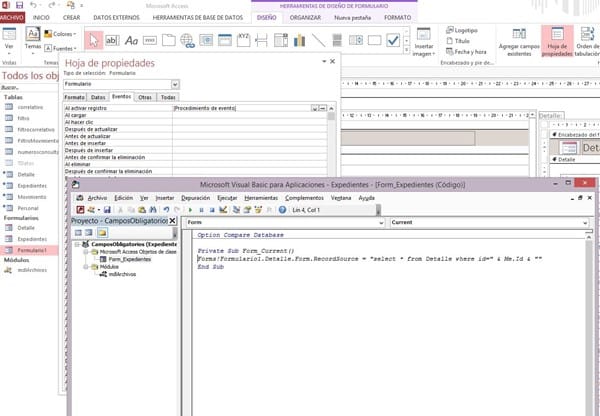Switch to the Datos properties tab

(98, 97)
